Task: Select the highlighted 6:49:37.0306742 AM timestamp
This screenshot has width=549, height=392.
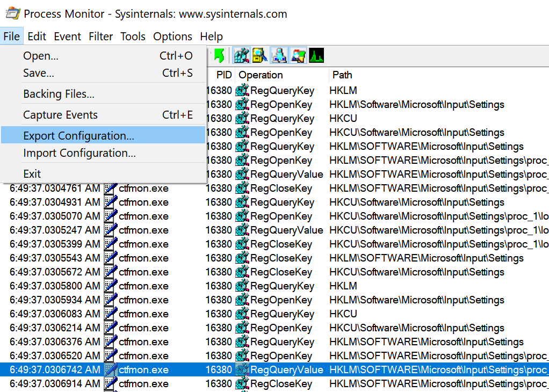Action: click(55, 370)
